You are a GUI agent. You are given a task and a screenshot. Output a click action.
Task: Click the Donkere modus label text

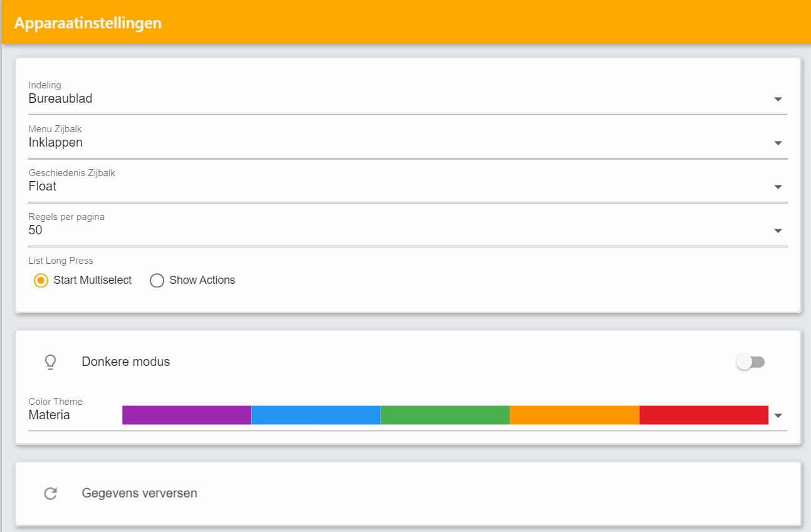pos(125,361)
